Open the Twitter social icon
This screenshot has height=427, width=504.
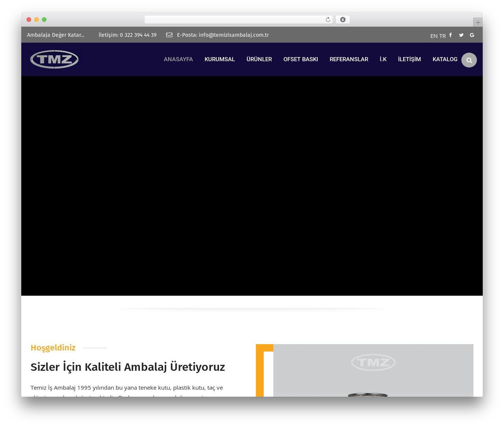[461, 35]
